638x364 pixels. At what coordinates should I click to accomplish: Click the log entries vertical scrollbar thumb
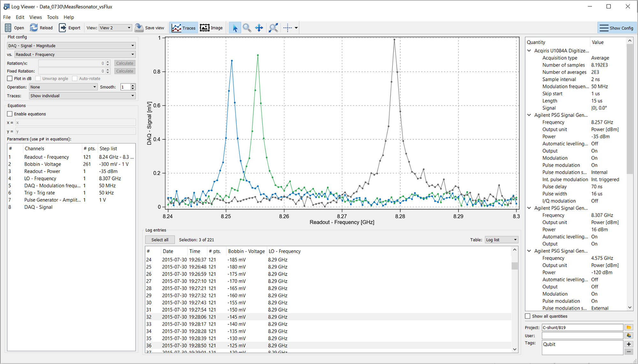[515, 266]
